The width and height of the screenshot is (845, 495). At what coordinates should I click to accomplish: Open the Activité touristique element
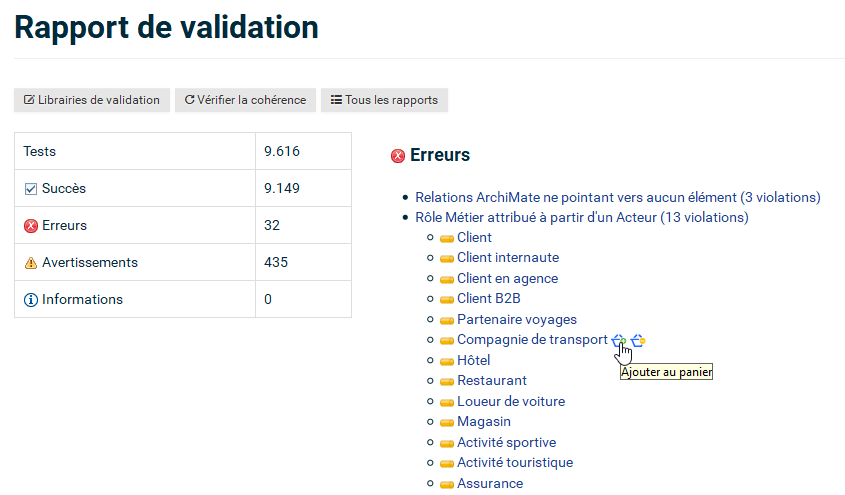tap(515, 463)
